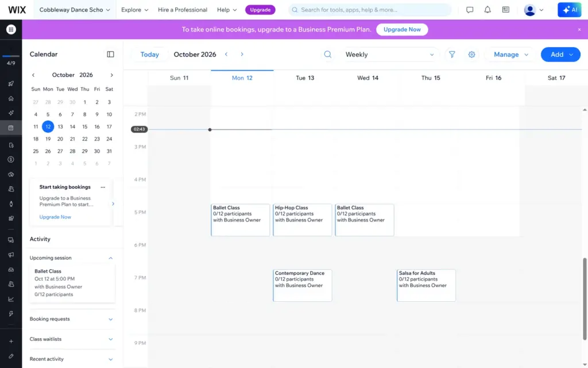Select date 12 in mini calendar
The height and width of the screenshot is (368, 588).
point(48,126)
